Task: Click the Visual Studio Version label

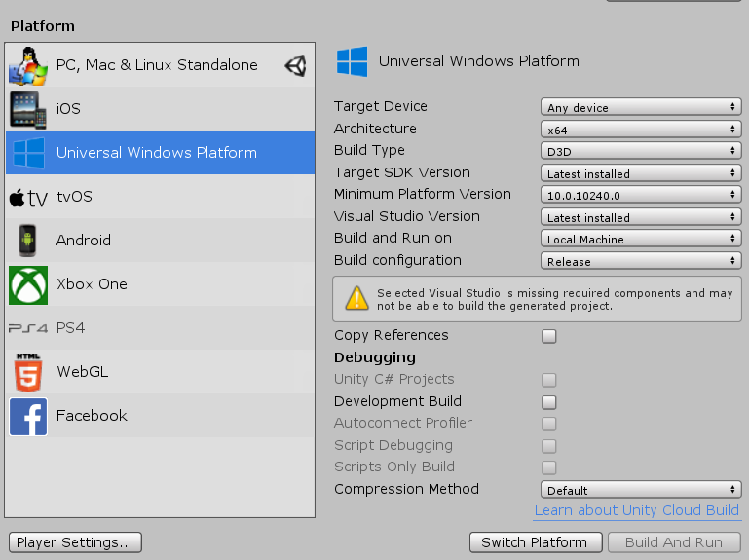Action: pos(407,216)
